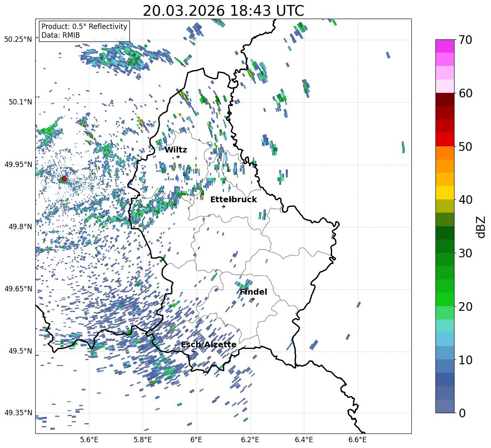491x448 pixels.
Task: Pick the bright green colorbar swatch above 20
Action: pos(445,299)
